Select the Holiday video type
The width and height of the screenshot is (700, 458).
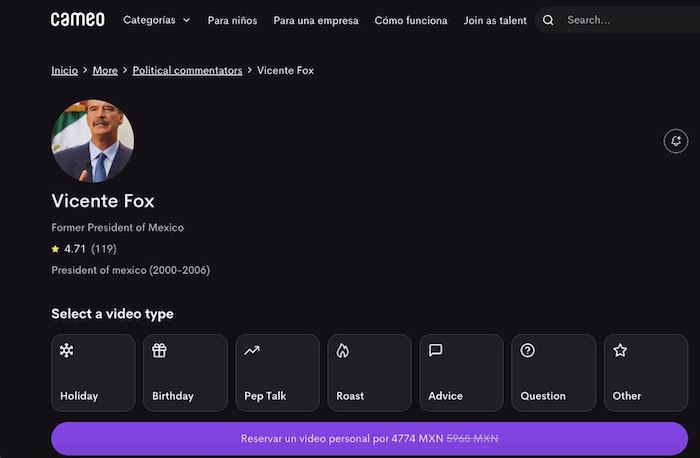(x=93, y=373)
